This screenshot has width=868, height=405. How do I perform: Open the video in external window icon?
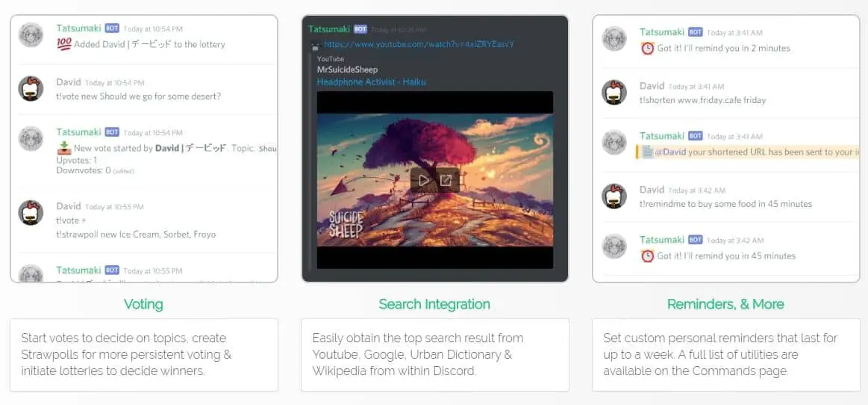446,180
